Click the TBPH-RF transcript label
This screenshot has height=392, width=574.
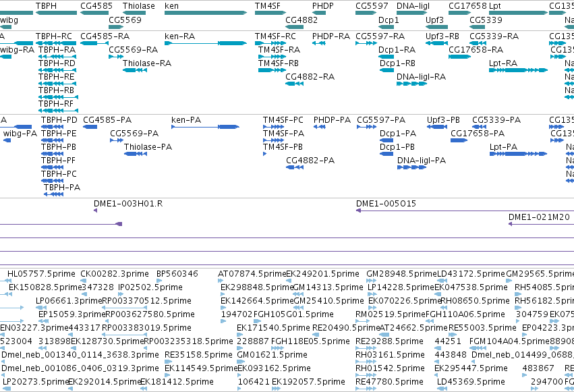click(x=56, y=104)
